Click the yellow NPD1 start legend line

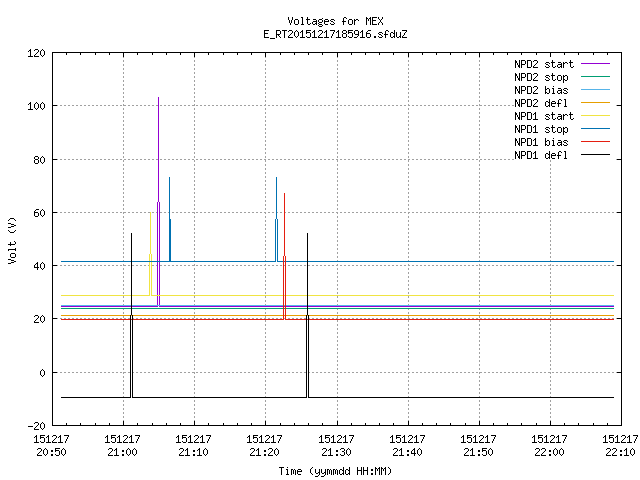[x=595, y=116]
